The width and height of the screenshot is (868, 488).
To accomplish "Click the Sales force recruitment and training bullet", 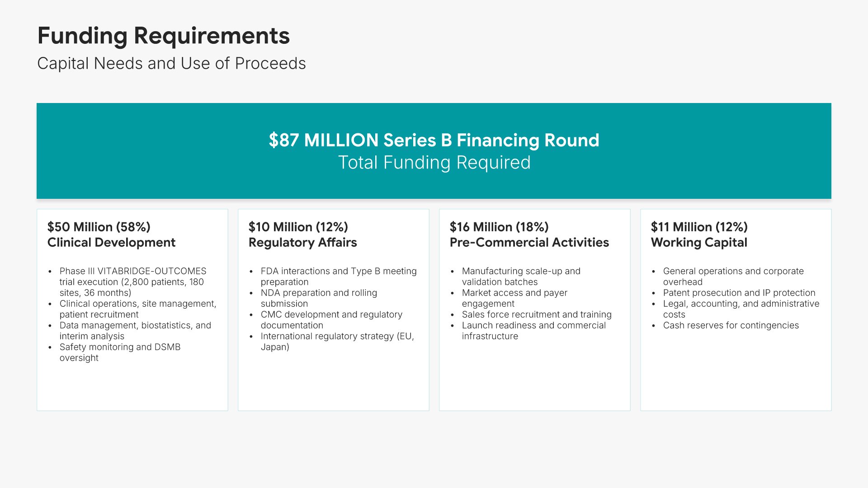I will 536,314.
